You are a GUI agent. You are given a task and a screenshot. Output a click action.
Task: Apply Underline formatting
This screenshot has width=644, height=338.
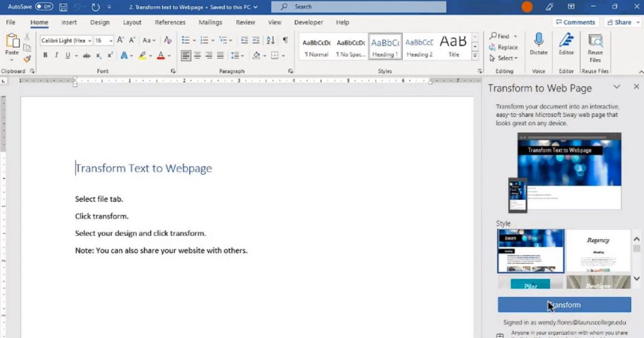coord(68,55)
